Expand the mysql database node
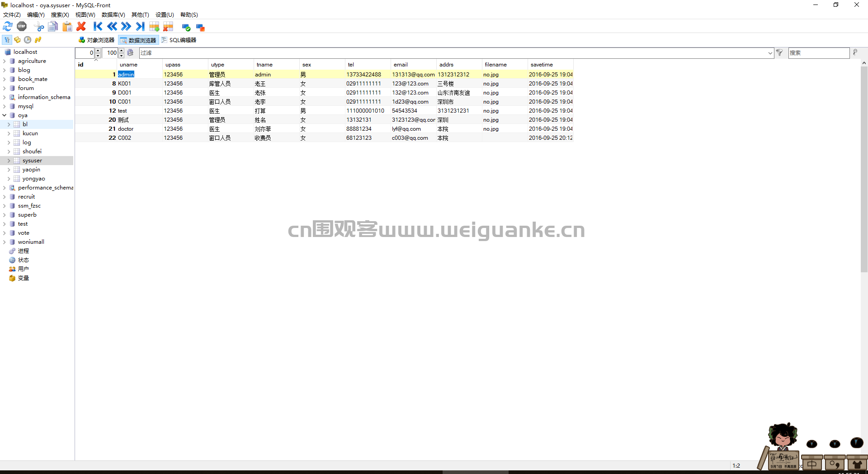Image resolution: width=868 pixels, height=474 pixels. coord(5,106)
